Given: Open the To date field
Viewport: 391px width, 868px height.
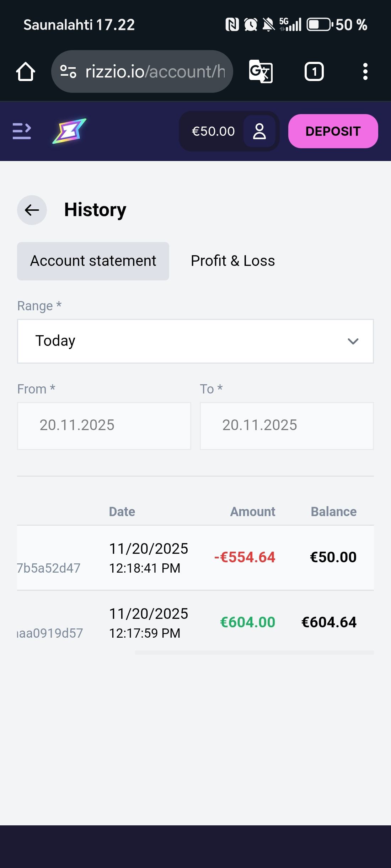Looking at the screenshot, I should coord(287,426).
